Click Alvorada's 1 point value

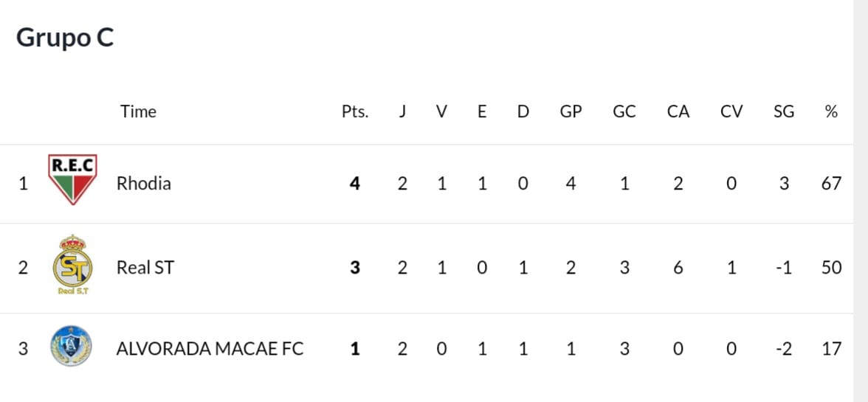(x=355, y=348)
